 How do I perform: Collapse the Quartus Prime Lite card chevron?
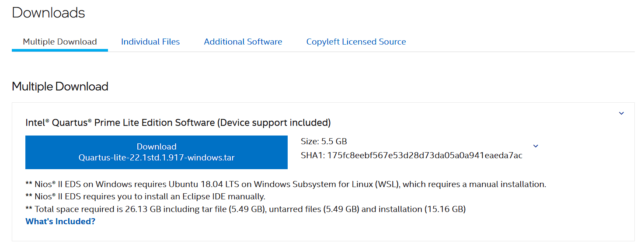pyautogui.click(x=621, y=114)
